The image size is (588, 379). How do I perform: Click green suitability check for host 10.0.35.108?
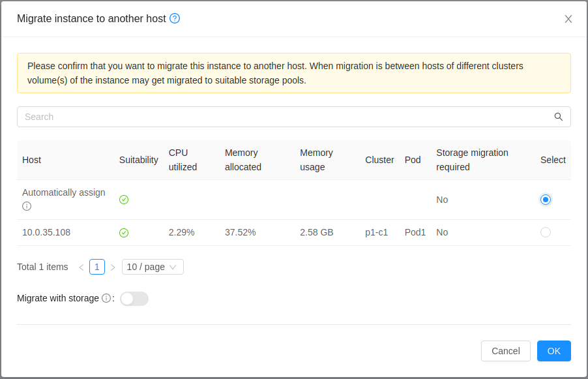[x=124, y=233]
